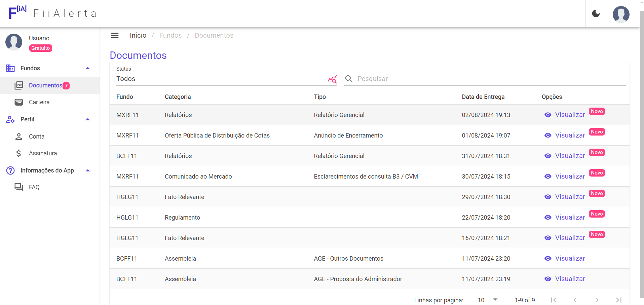Click the Conta person icon
644x305 pixels.
pos(19,137)
